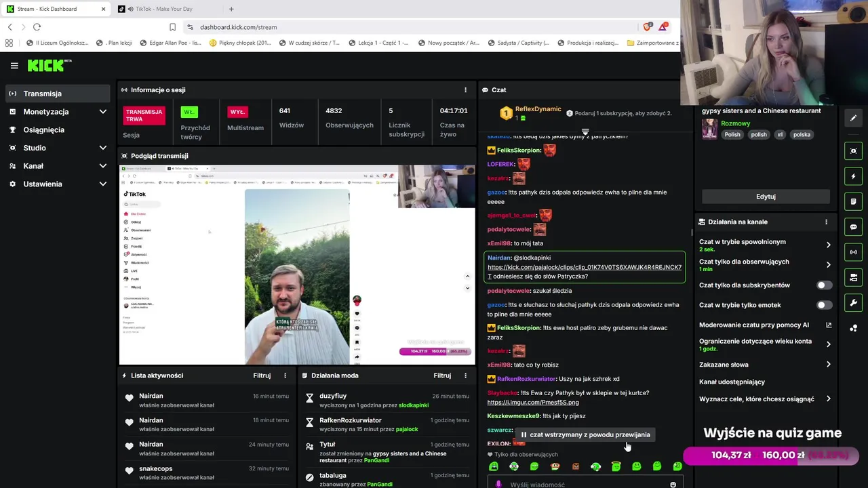The height and width of the screenshot is (488, 868).
Task: Click the Kanał udostępniający option
Action: point(732,382)
